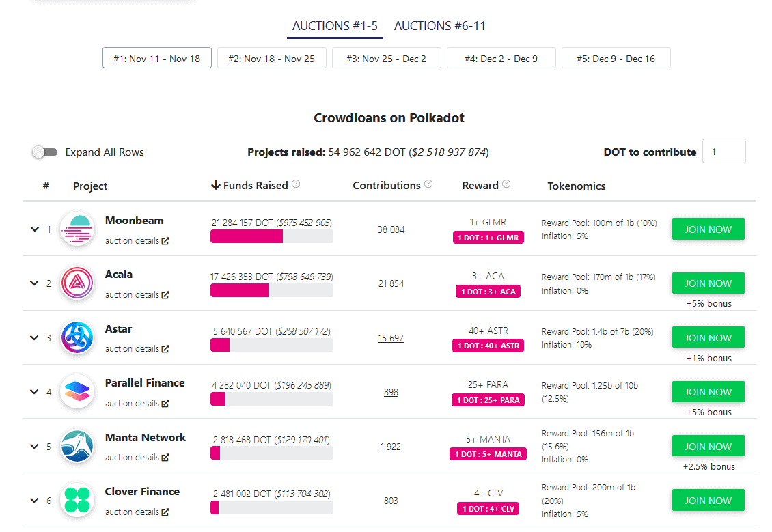Click the 1 DOT : 4+ CLV badge
The width and height of the screenshot is (772, 532).
[x=488, y=509]
